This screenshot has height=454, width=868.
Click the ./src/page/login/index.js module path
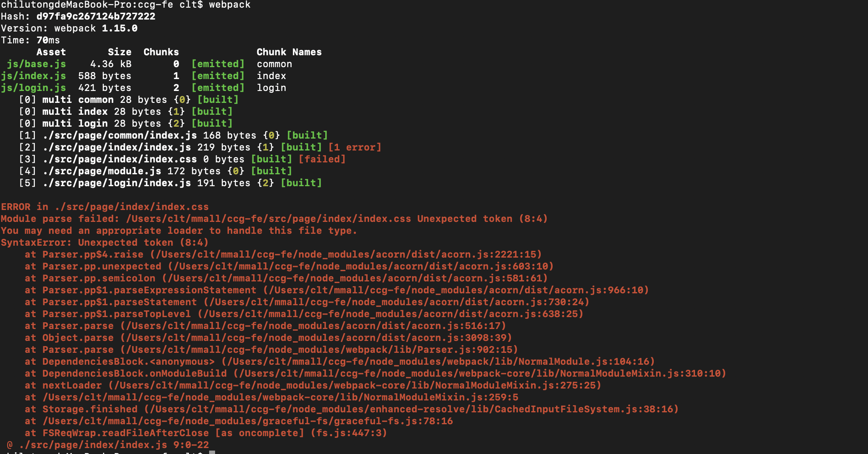point(116,183)
